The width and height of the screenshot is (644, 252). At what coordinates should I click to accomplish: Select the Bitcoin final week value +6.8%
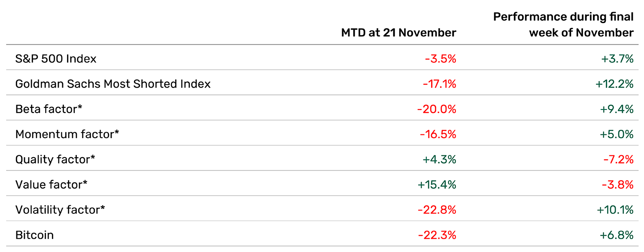point(617,235)
